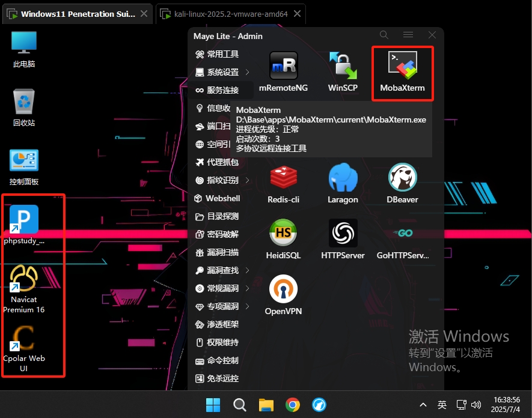The height and width of the screenshot is (418, 532).
Task: Open Chrome from the taskbar
Action: [293, 405]
